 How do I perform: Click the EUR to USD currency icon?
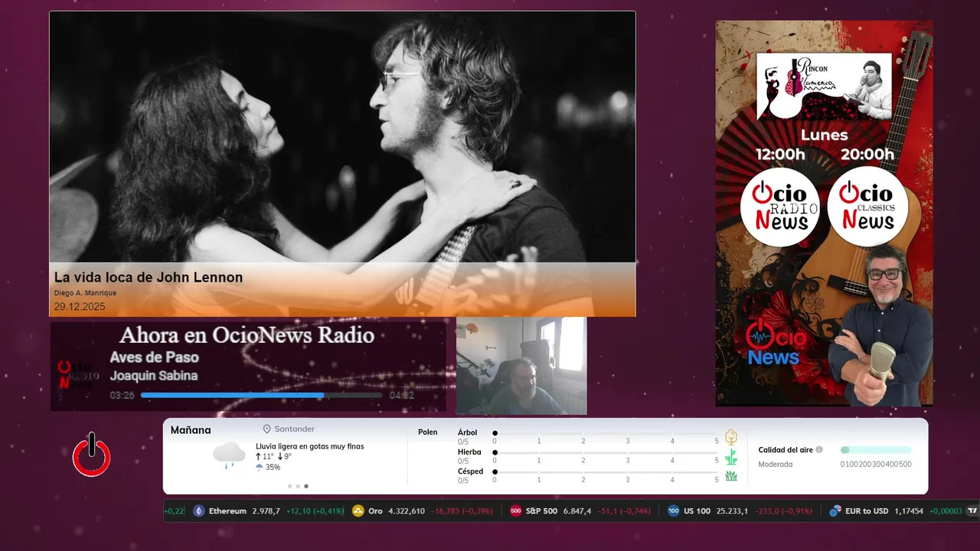pos(835,511)
